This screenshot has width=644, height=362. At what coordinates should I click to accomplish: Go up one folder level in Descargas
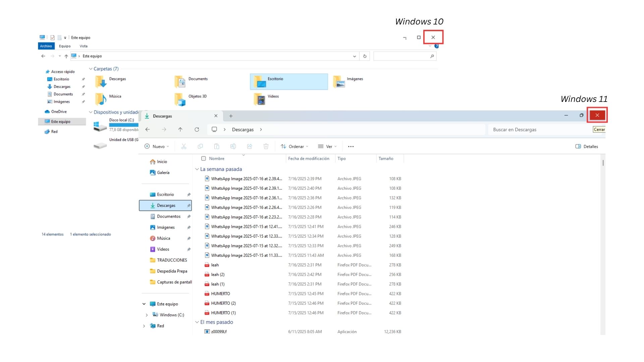(x=180, y=130)
